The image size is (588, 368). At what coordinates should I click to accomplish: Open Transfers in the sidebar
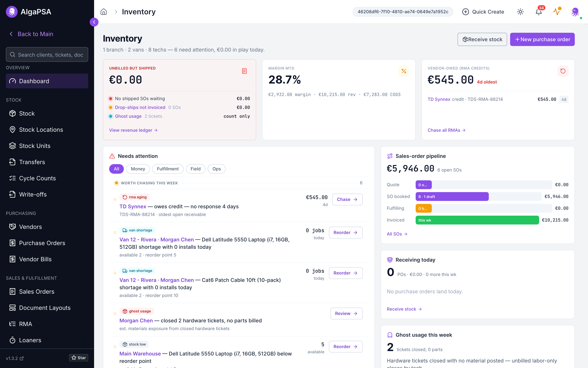point(47,162)
